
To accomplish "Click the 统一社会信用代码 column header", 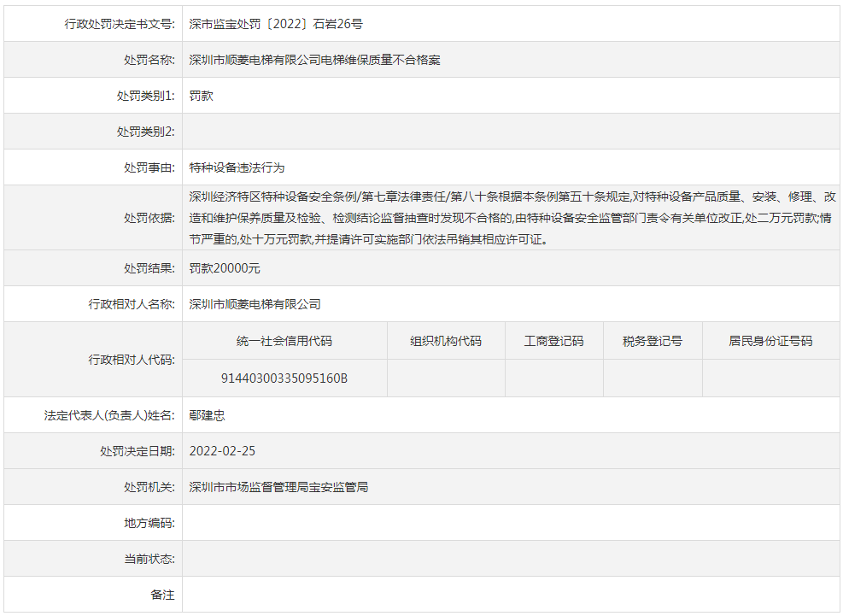I will pos(284,341).
